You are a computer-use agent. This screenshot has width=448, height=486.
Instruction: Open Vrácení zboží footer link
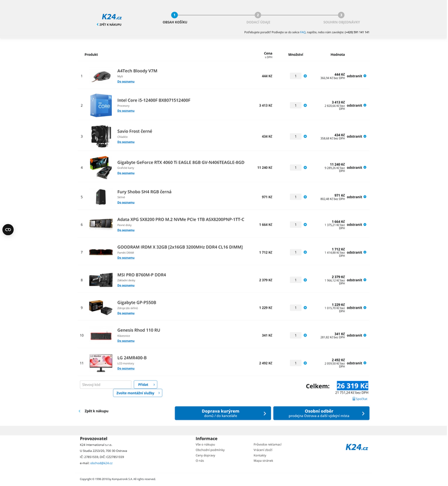pos(264,450)
